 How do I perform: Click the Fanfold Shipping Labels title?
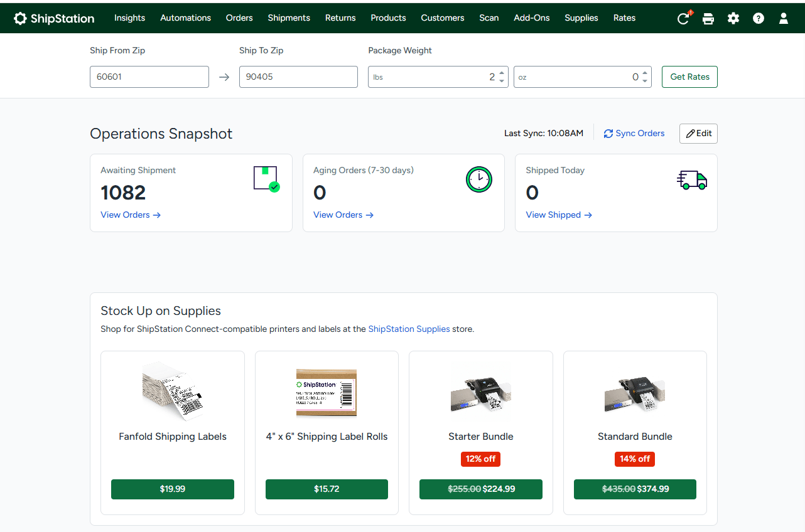[173, 437]
